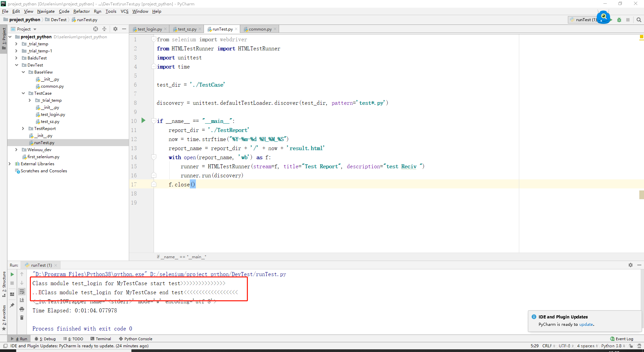
Task: Close the test_login.py editor tab
Action: point(165,29)
